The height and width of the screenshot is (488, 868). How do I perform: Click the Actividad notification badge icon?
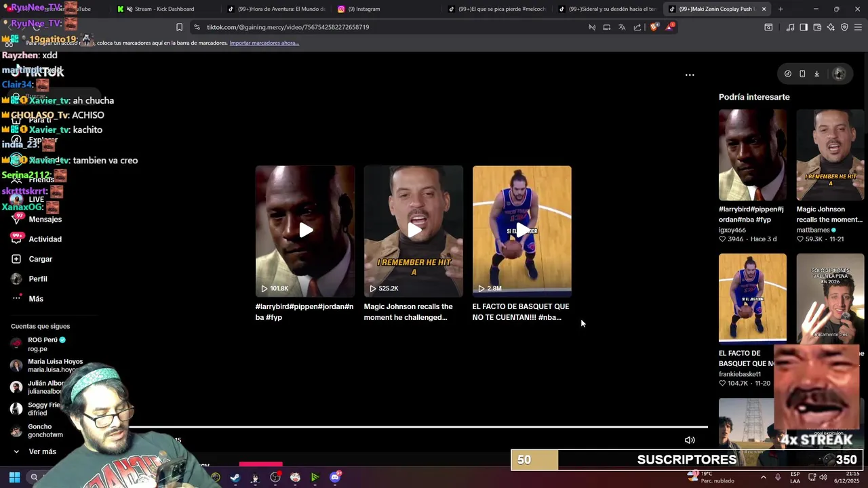click(x=16, y=239)
